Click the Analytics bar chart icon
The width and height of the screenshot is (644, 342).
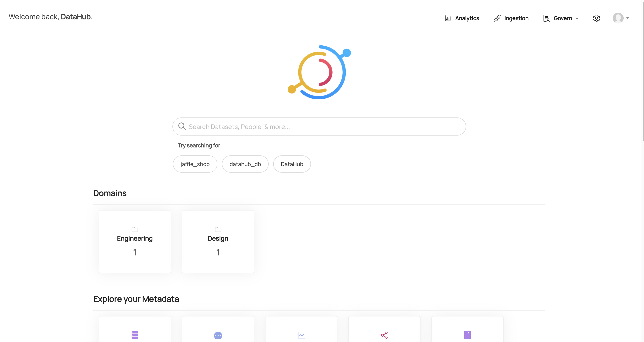click(448, 18)
